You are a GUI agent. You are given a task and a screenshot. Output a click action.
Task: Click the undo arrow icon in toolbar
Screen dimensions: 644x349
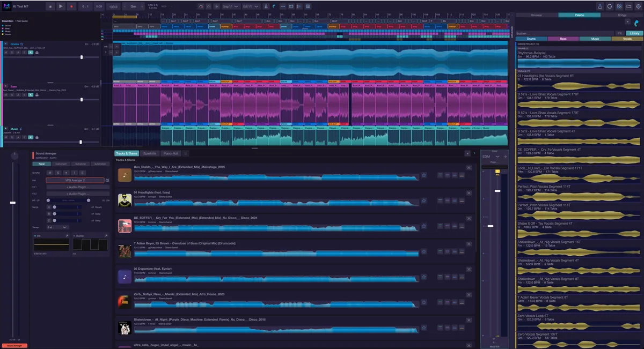point(201,6)
